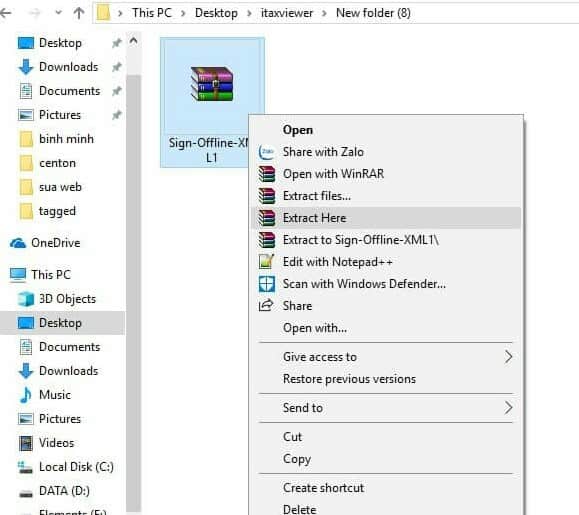
Task: Open the 'sua web' folder
Action: point(50,187)
